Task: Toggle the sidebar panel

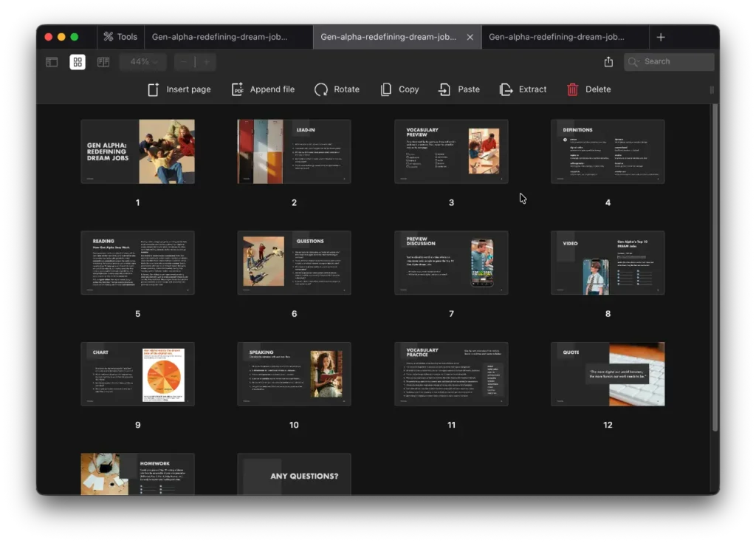Action: click(51, 62)
